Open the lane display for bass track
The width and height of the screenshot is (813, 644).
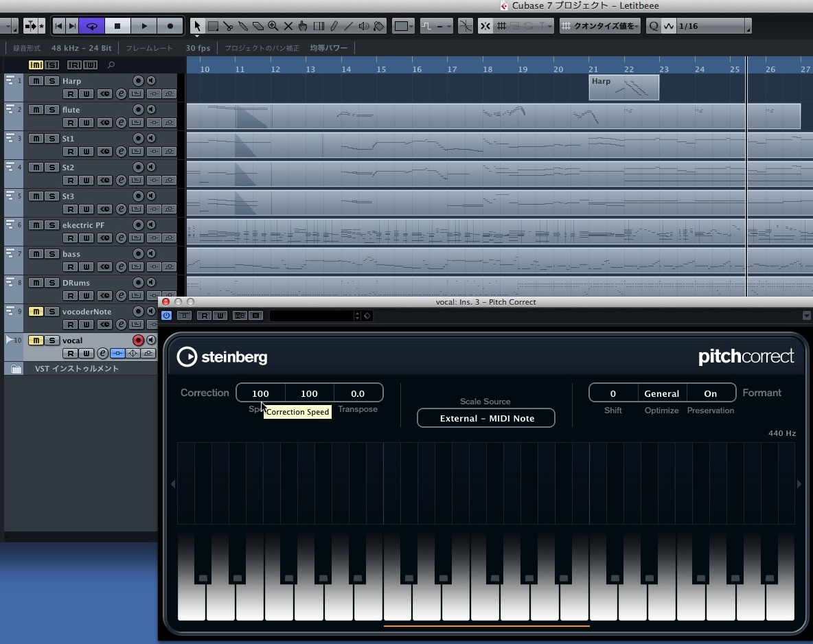click(137, 267)
